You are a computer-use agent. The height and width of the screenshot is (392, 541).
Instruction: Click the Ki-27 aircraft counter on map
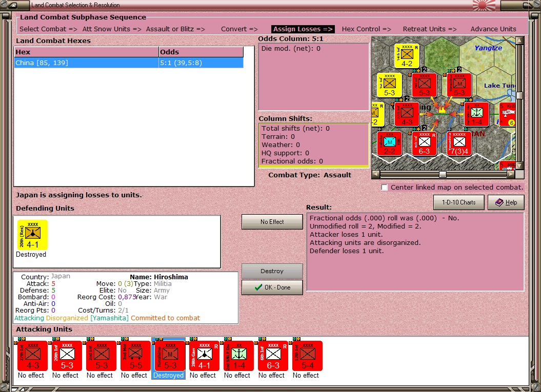[508, 114]
